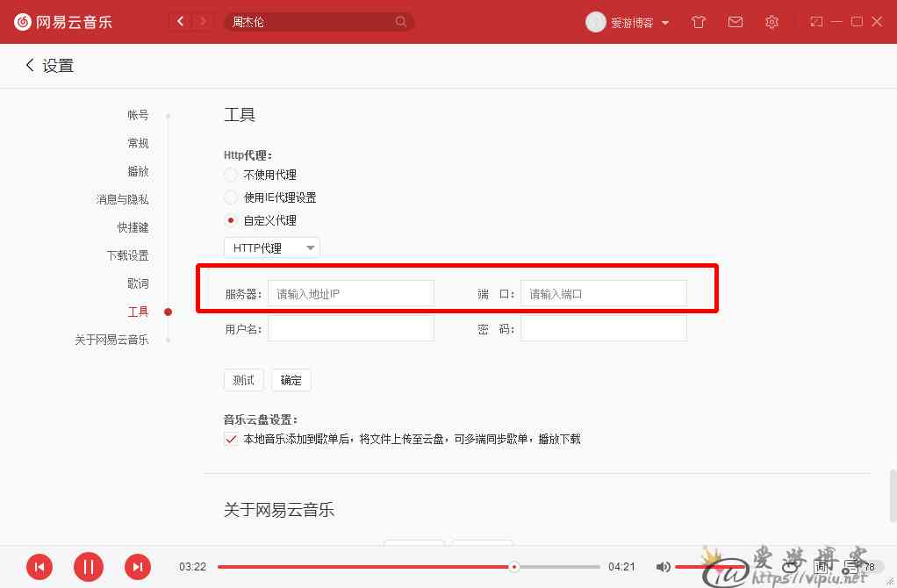The height and width of the screenshot is (588, 897).
Task: Open the messages envelope icon
Action: [x=736, y=22]
